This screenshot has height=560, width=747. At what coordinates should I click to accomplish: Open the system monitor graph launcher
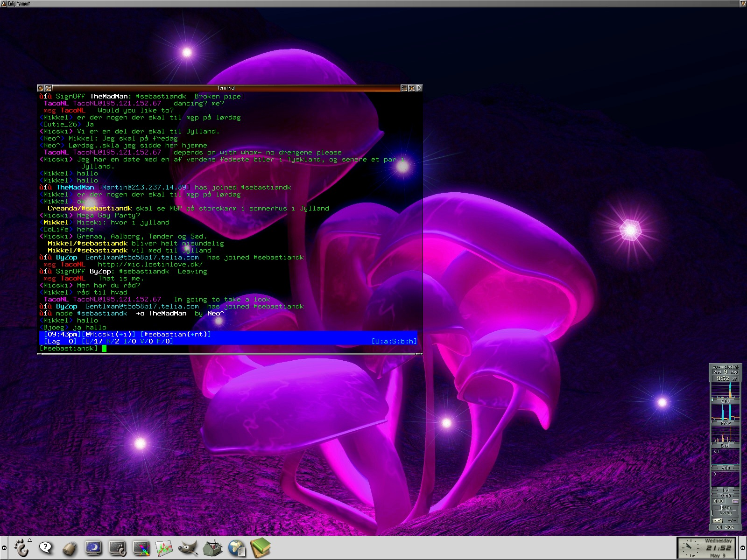pyautogui.click(x=164, y=548)
